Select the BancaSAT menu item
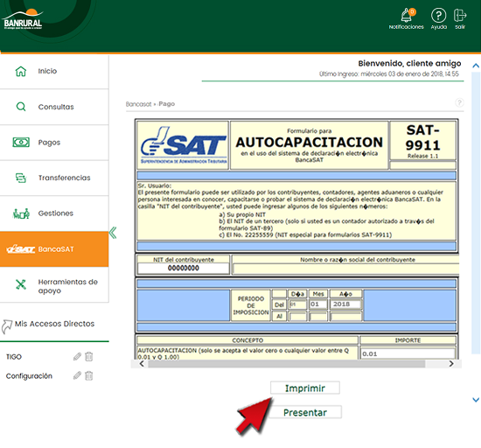 [54, 249]
